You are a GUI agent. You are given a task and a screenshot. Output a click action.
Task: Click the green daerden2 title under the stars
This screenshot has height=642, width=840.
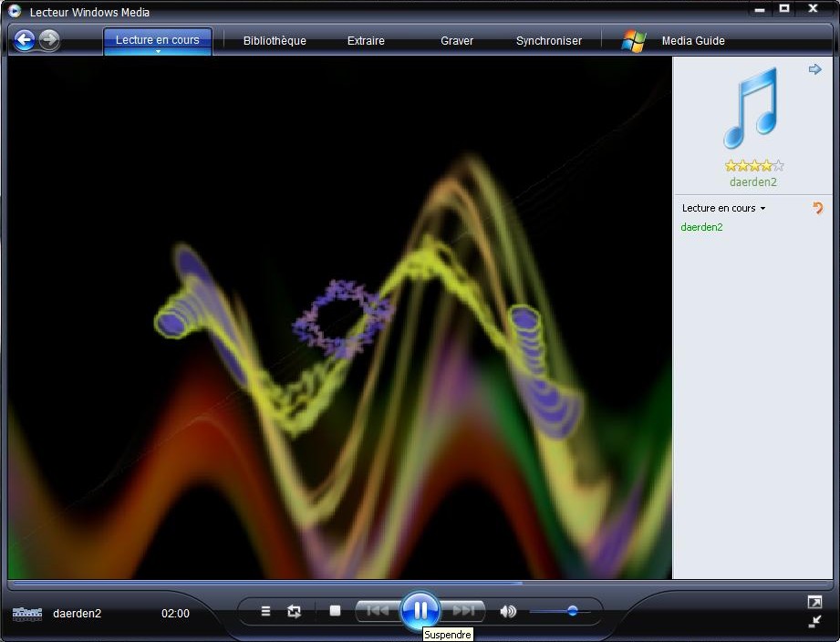(x=752, y=182)
